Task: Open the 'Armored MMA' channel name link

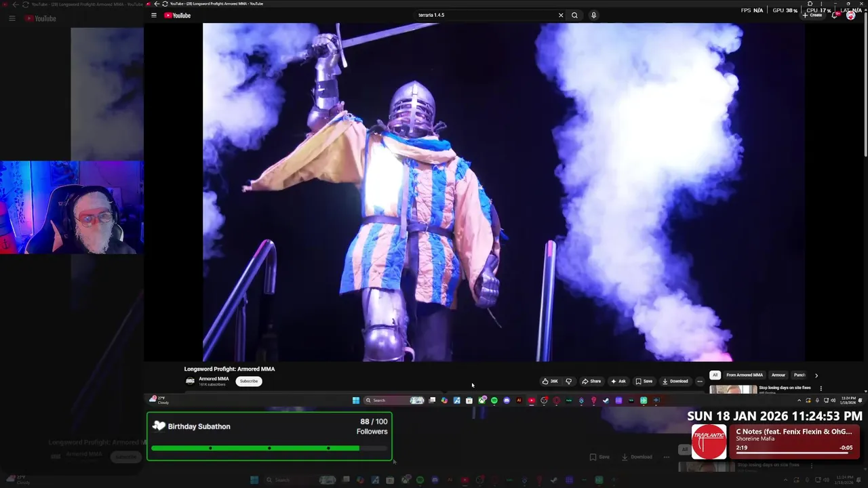Action: pos(214,379)
